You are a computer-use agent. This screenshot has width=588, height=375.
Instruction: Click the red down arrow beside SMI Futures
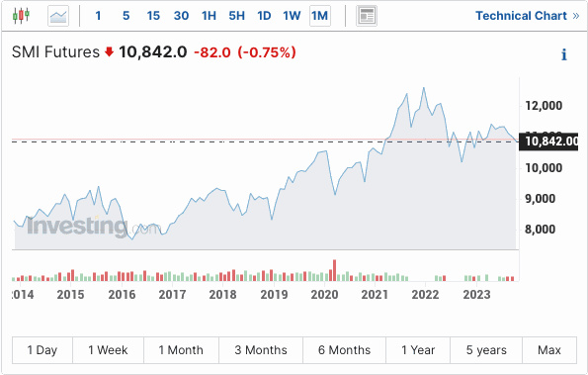[x=109, y=51]
